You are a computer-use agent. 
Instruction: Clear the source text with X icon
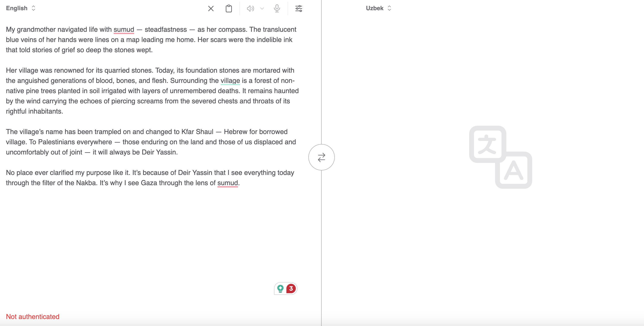pos(211,9)
